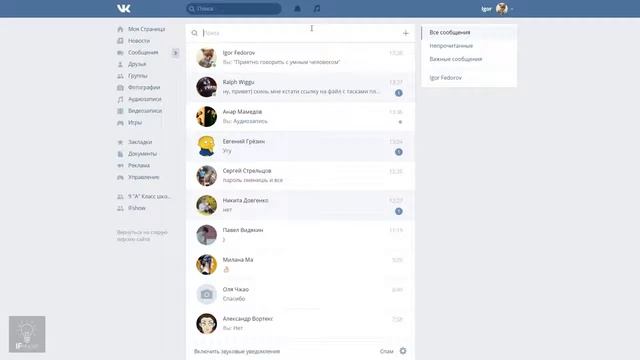640x360 pixels.
Task: Open Видеозаписи in sidebar
Action: [x=145, y=111]
